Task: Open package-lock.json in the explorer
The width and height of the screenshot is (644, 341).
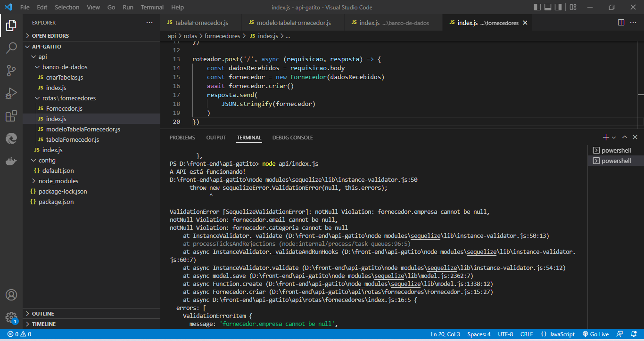Action: pos(91,191)
